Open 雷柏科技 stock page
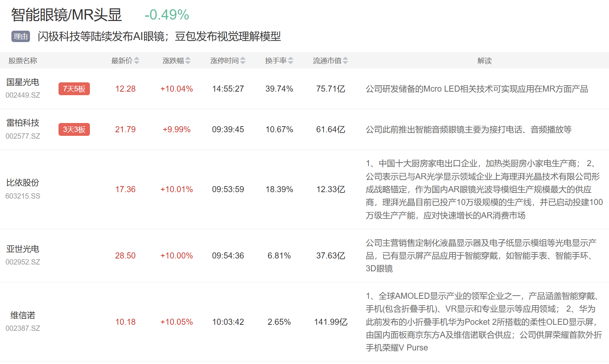The width and height of the screenshot is (609, 364). click(x=23, y=123)
